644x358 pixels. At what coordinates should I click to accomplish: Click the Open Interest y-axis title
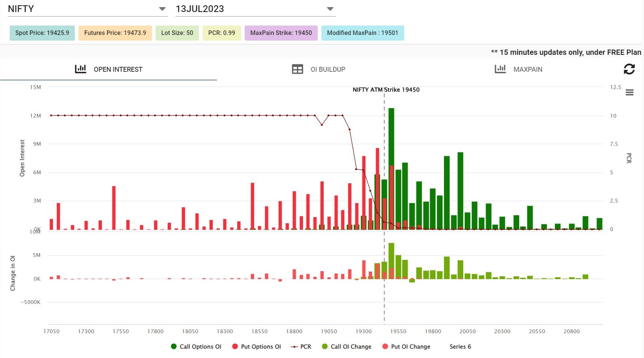[x=22, y=158]
